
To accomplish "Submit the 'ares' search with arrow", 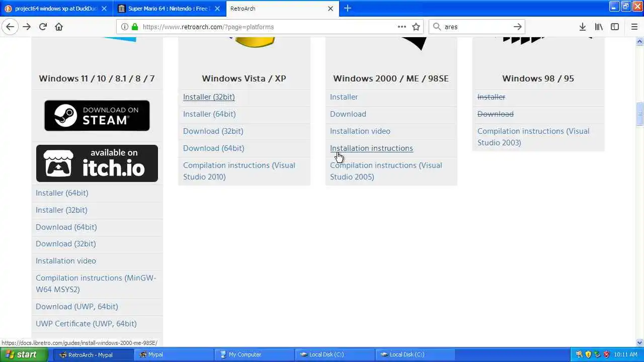I will 517,27.
